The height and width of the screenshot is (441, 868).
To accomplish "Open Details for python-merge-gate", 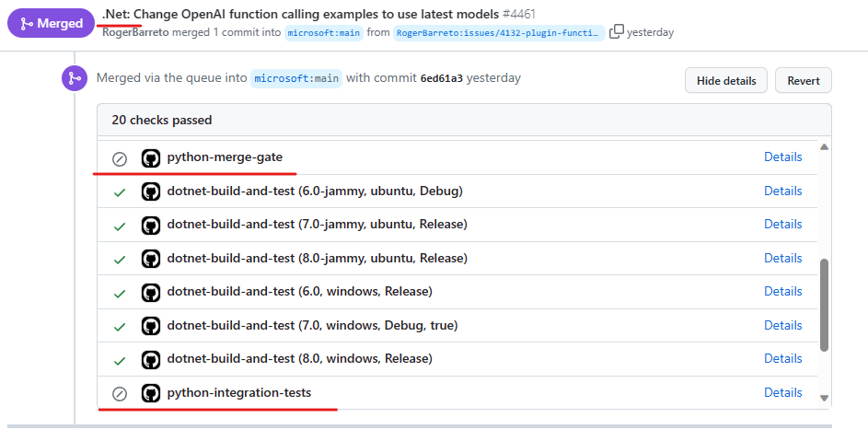I will [x=782, y=157].
